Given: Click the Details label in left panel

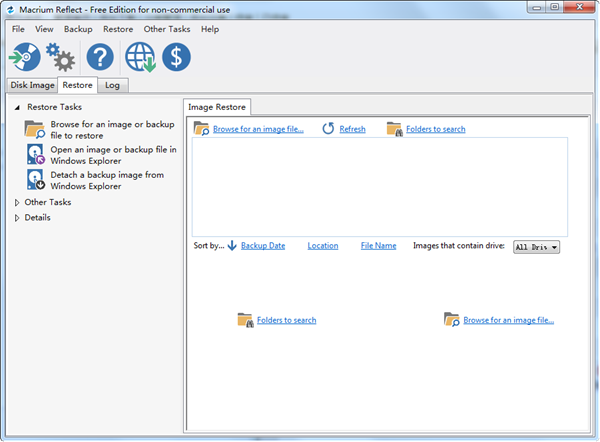Looking at the screenshot, I should point(38,217).
